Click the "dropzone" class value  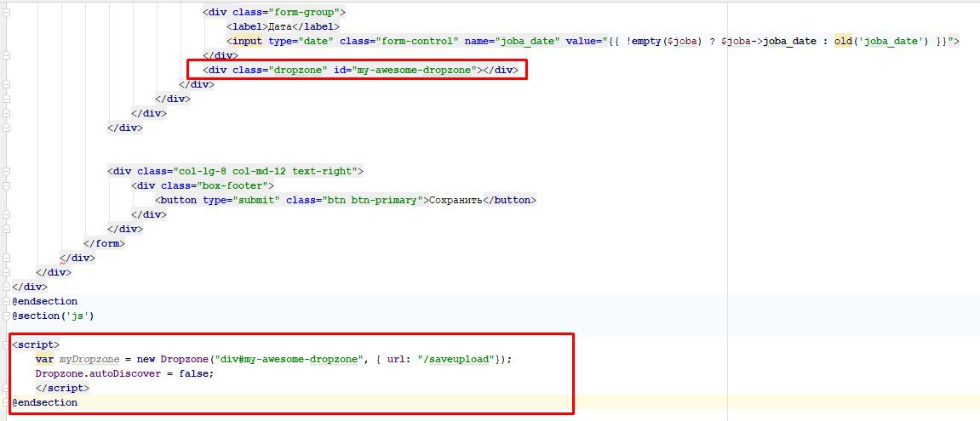coord(300,70)
